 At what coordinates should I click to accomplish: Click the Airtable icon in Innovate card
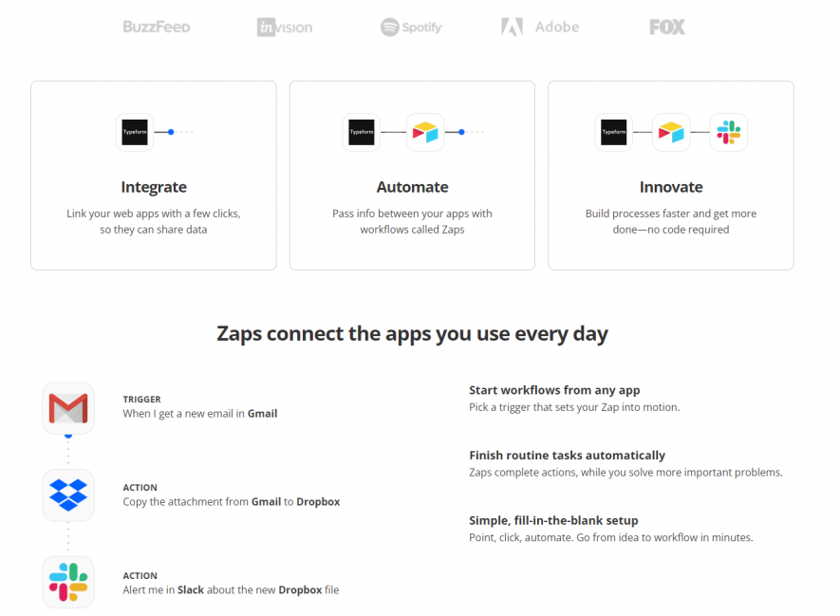671,132
